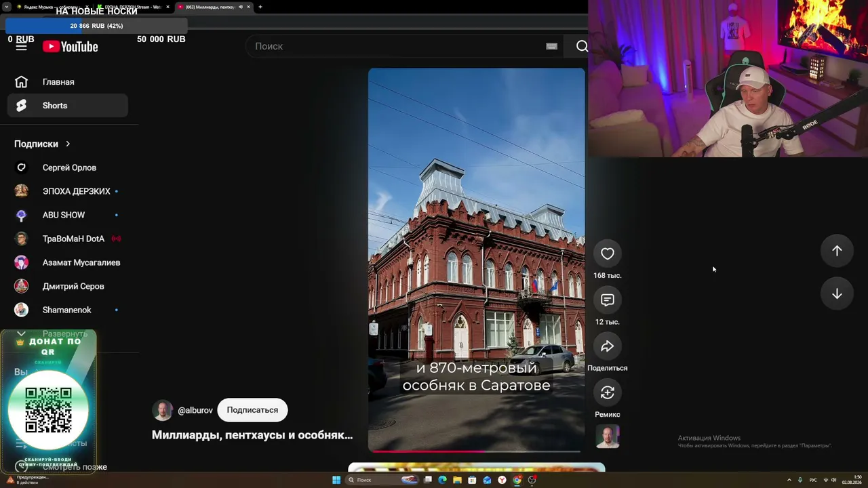Screen dimensions: 868x488
Task: Go to the previous Short with up arrow
Action: (x=837, y=251)
